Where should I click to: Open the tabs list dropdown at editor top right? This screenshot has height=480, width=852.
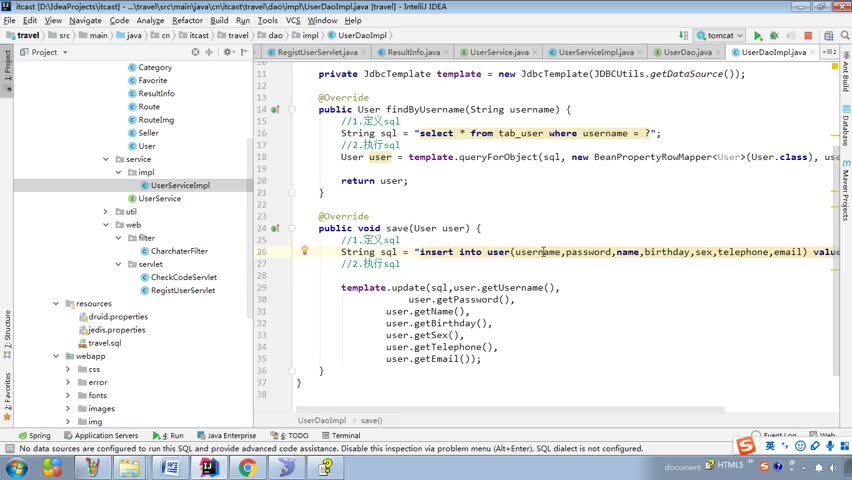[x=830, y=52]
